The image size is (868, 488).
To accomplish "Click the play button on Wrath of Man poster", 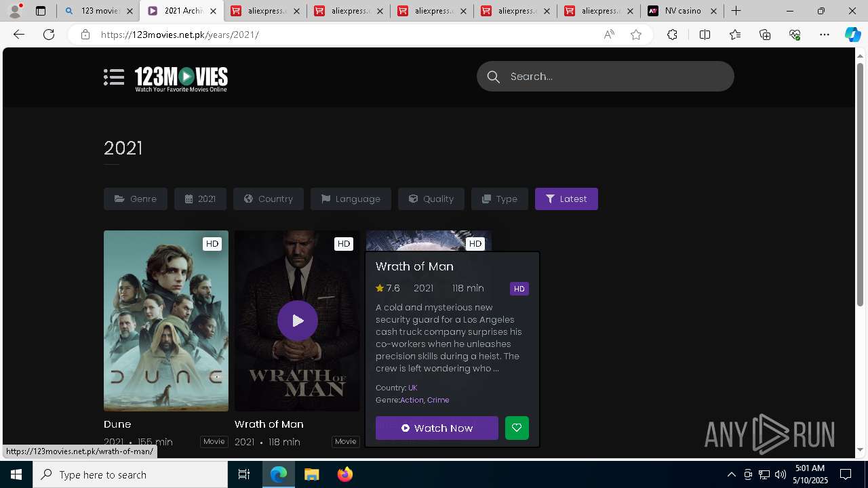I will click(x=298, y=321).
